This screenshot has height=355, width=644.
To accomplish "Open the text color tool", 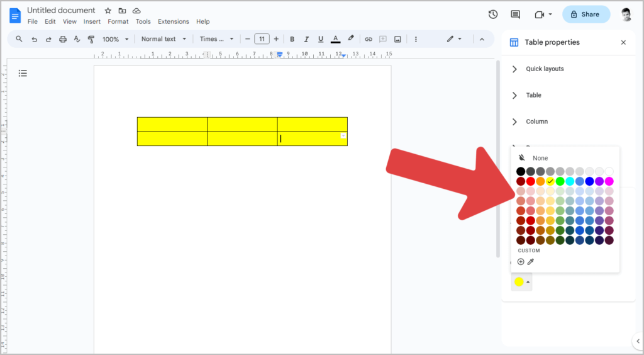I will [336, 39].
